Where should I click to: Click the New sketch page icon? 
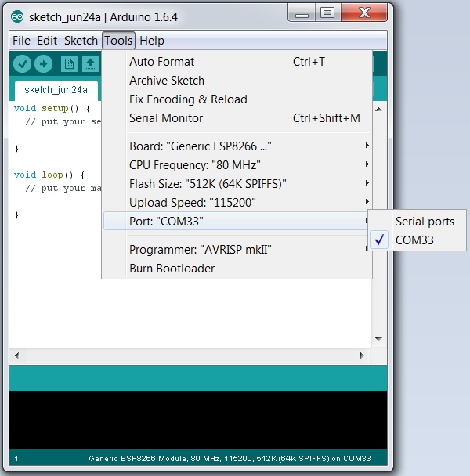tap(69, 63)
